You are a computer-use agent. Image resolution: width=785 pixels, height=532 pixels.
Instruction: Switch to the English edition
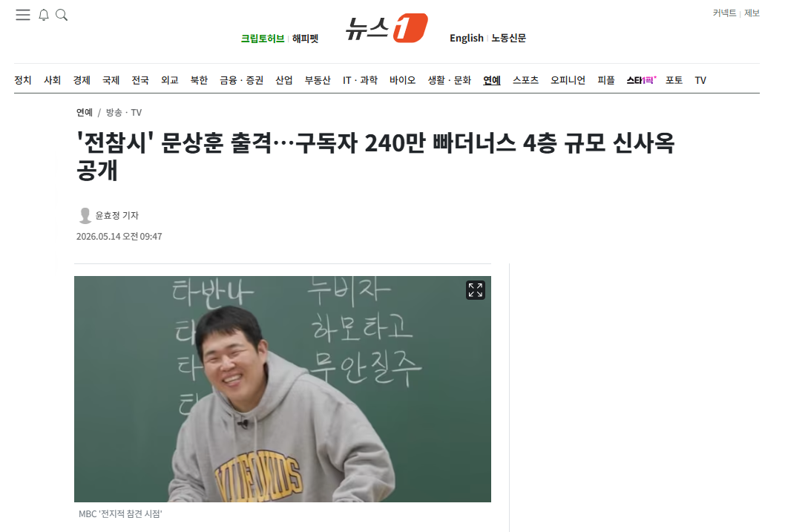coord(467,38)
